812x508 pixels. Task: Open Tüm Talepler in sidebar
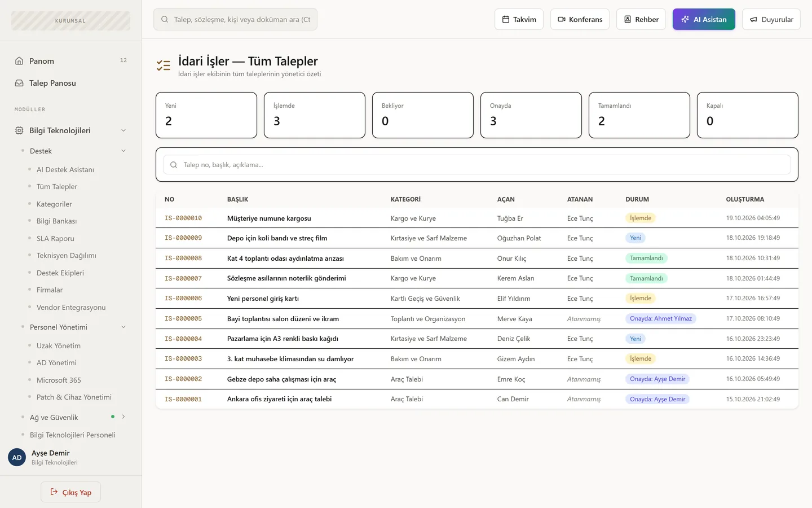coord(57,187)
